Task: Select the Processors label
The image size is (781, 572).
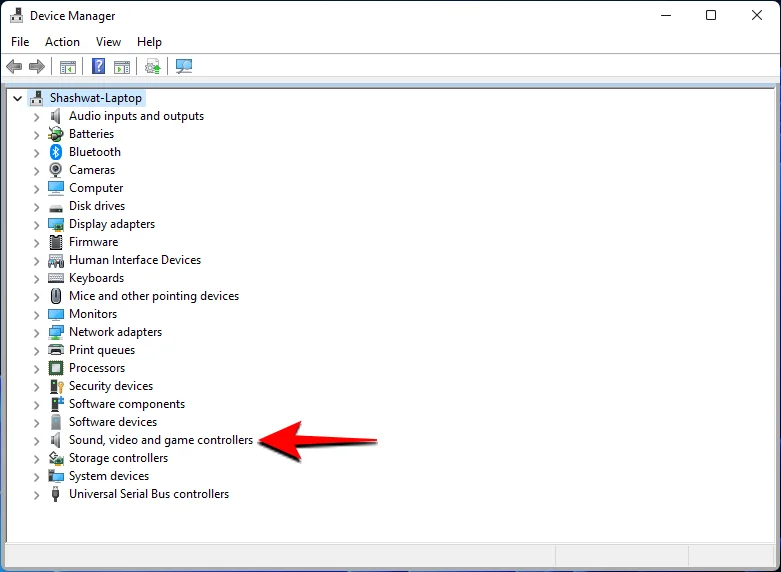Action: (x=97, y=368)
